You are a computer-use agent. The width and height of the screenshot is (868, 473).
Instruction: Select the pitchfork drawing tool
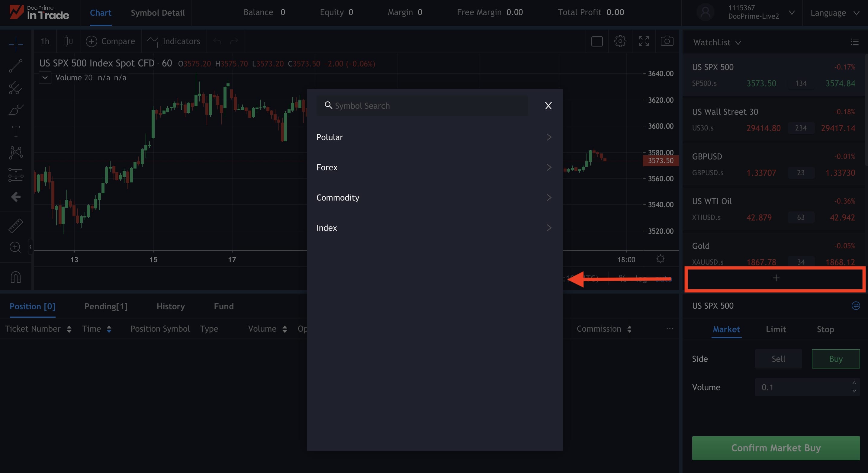pyautogui.click(x=15, y=88)
